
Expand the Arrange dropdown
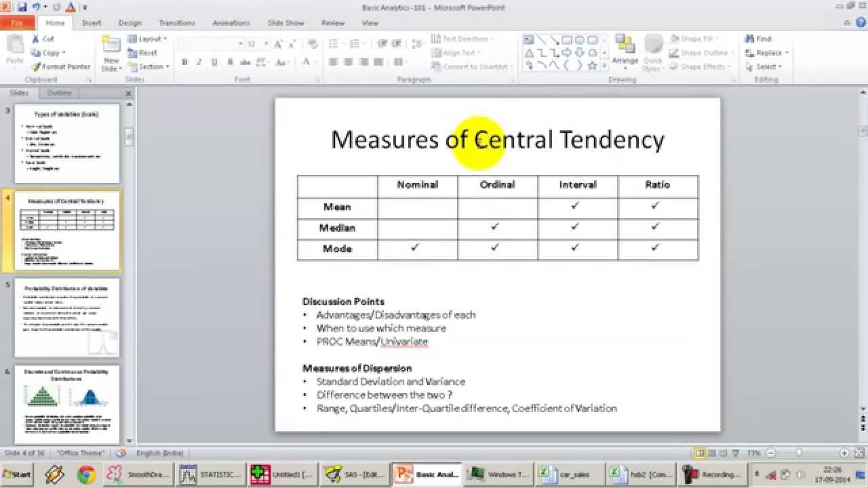(625, 54)
